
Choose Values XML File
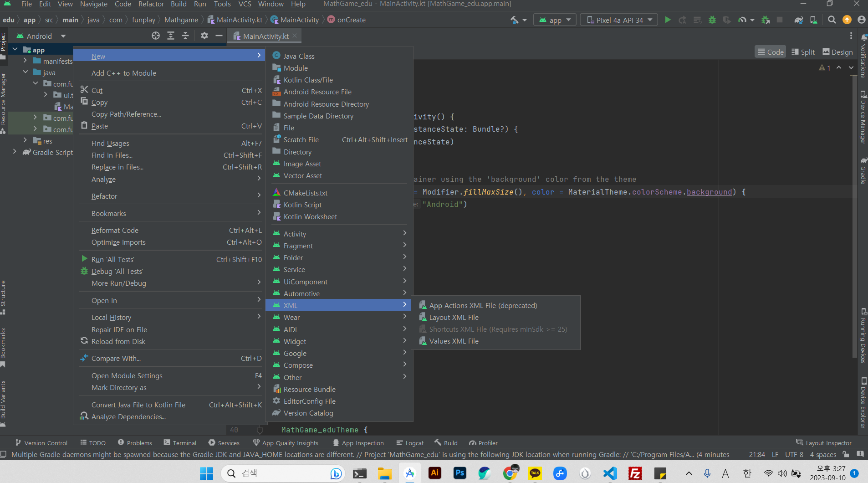tap(495, 341)
